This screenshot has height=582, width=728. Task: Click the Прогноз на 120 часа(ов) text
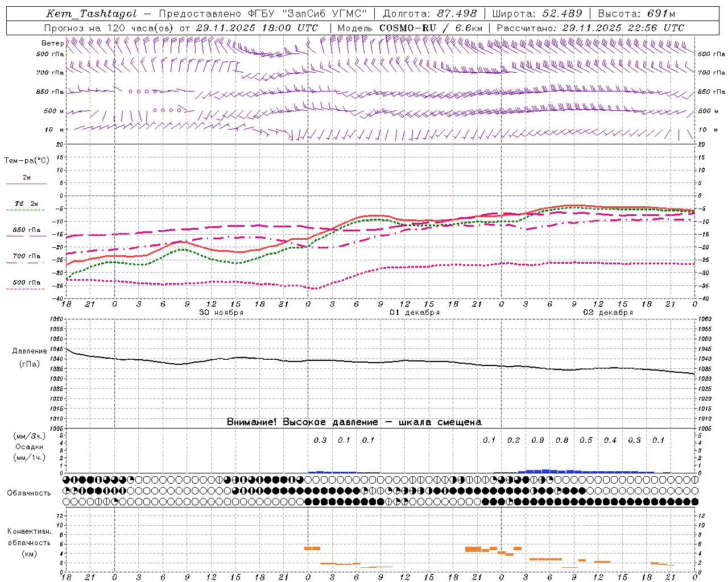(109, 28)
